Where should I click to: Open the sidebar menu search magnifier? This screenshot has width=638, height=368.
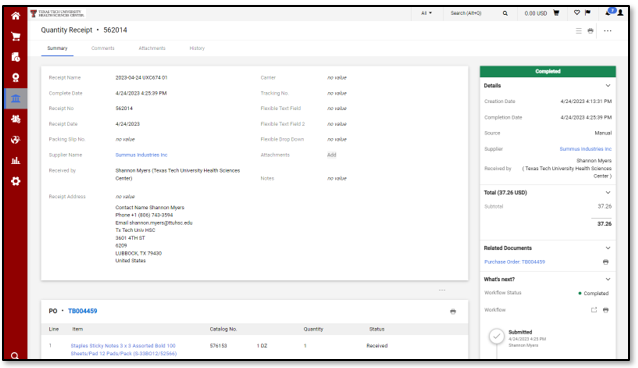click(x=15, y=356)
